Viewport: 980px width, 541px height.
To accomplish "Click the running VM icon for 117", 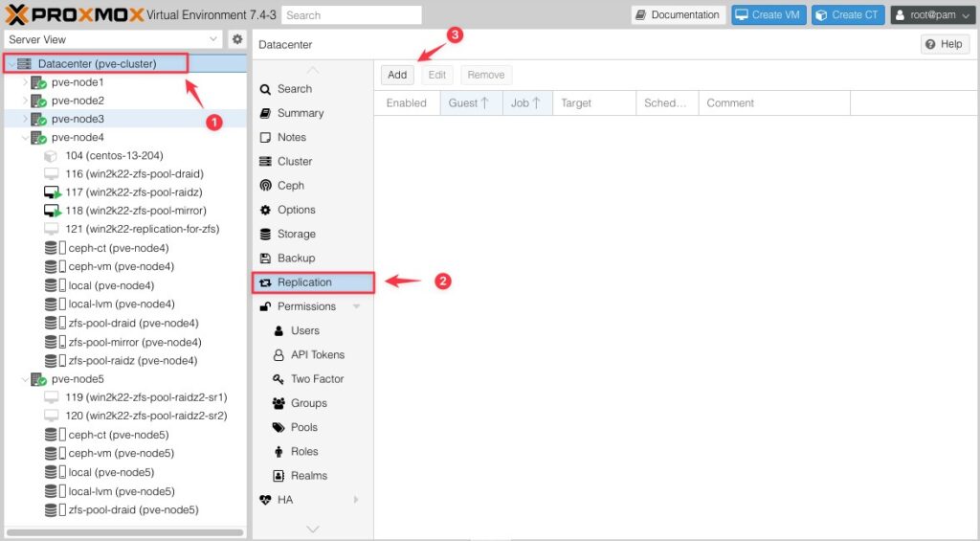I will pyautogui.click(x=52, y=192).
